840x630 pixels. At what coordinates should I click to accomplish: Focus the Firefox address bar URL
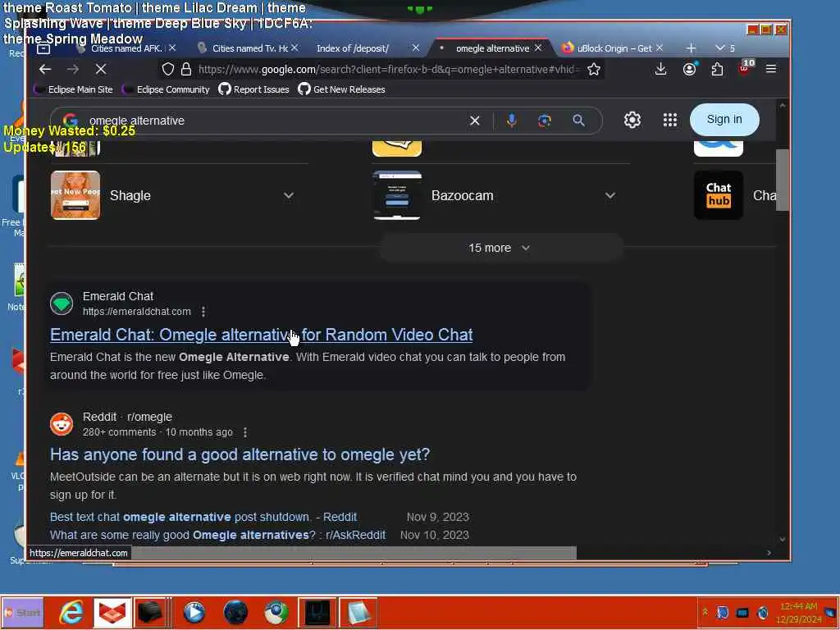[x=388, y=69]
